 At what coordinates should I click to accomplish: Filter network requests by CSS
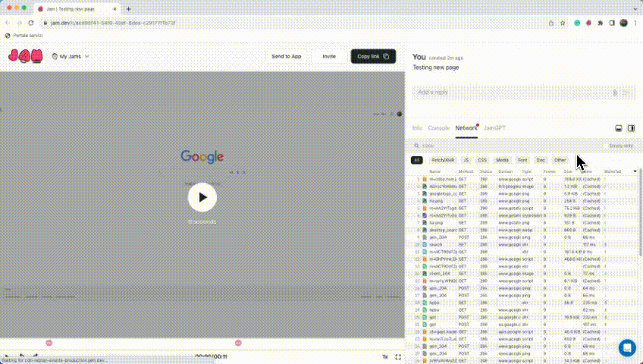click(x=481, y=160)
